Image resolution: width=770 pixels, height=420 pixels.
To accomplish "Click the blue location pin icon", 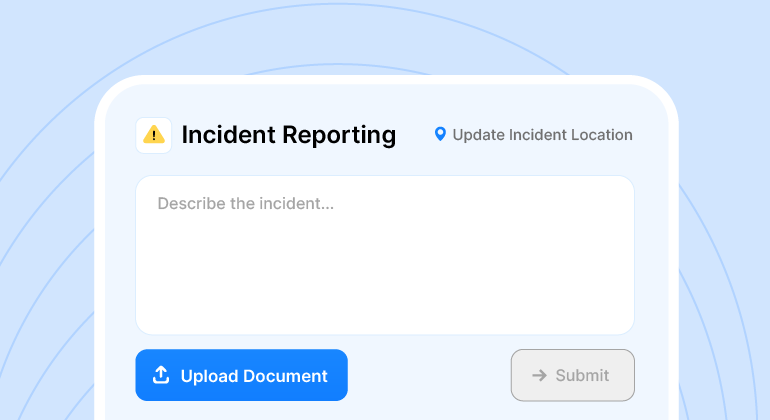I will point(440,134).
